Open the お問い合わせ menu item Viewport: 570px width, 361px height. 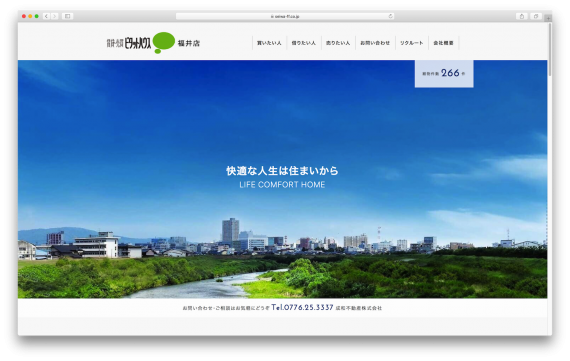pyautogui.click(x=375, y=43)
